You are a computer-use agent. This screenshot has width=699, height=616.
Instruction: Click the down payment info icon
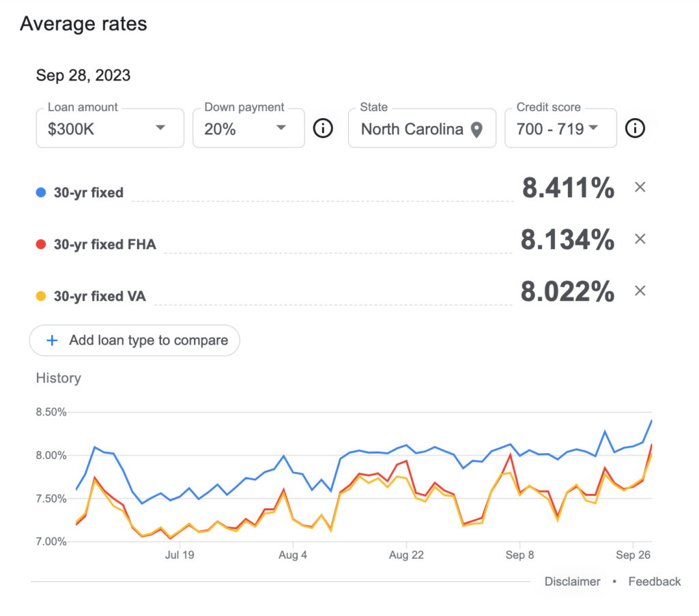coord(323,128)
